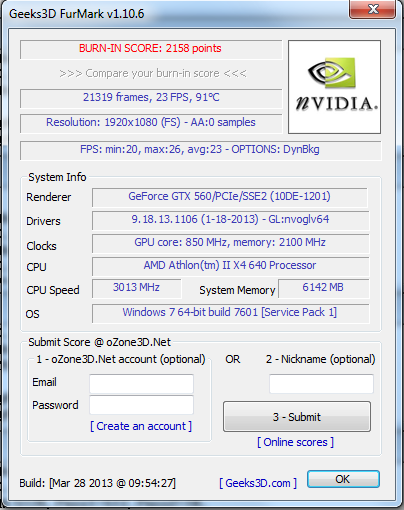Open the Create an account link
This screenshot has width=404, height=510.
click(141, 426)
